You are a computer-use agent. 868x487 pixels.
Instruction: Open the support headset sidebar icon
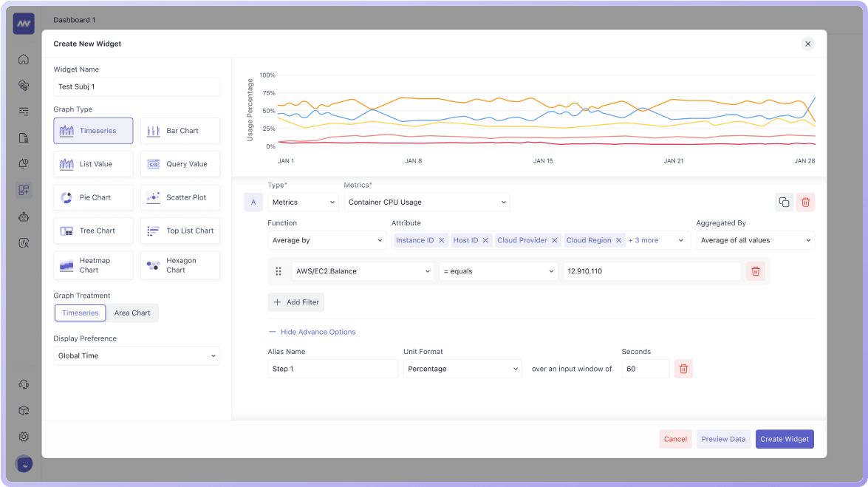pyautogui.click(x=23, y=384)
